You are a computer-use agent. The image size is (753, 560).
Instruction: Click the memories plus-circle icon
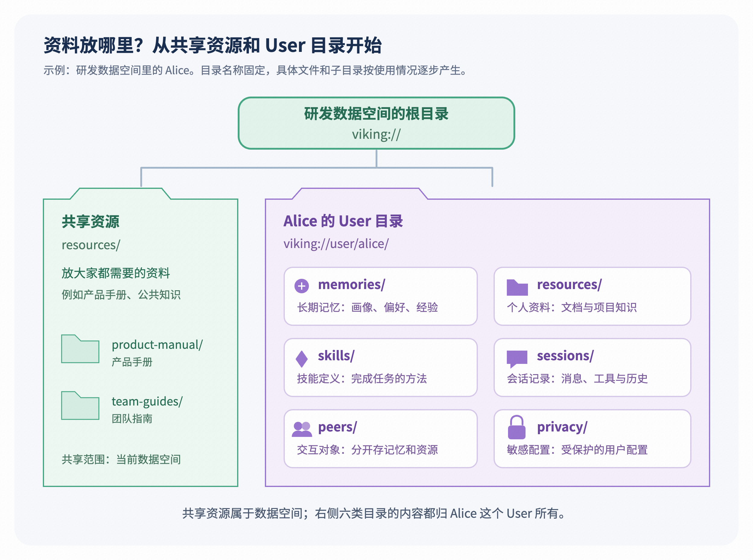point(301,286)
